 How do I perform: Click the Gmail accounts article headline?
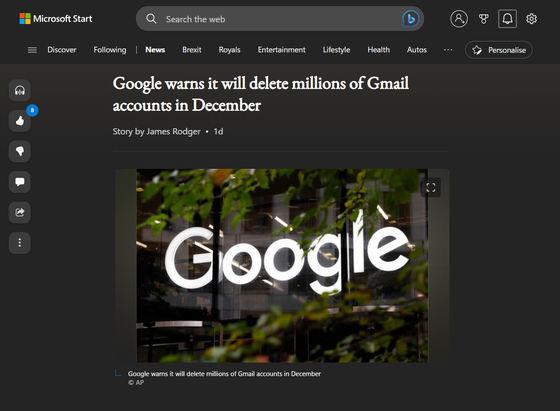261,94
